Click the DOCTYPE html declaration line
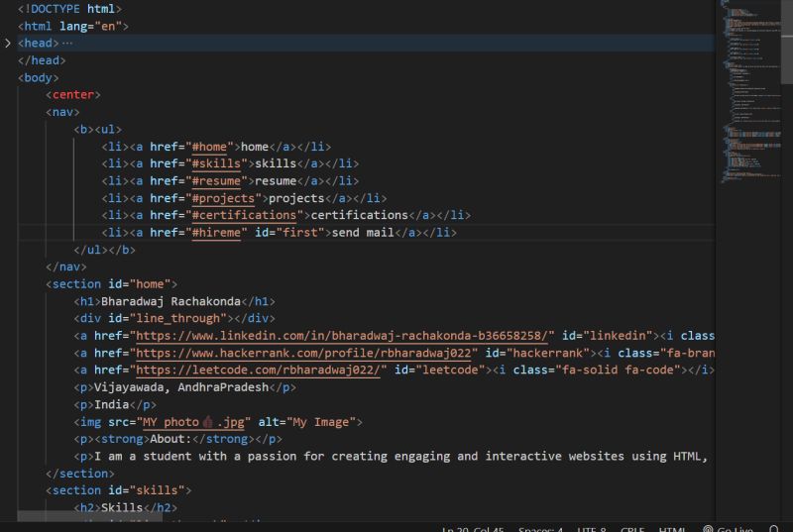Viewport: 793px width, 532px height. coord(69,9)
